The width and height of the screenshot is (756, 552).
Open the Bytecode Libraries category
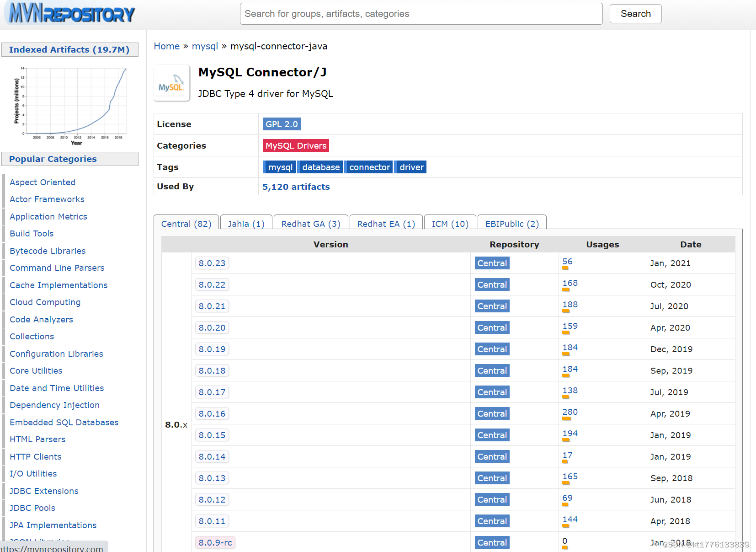click(48, 251)
